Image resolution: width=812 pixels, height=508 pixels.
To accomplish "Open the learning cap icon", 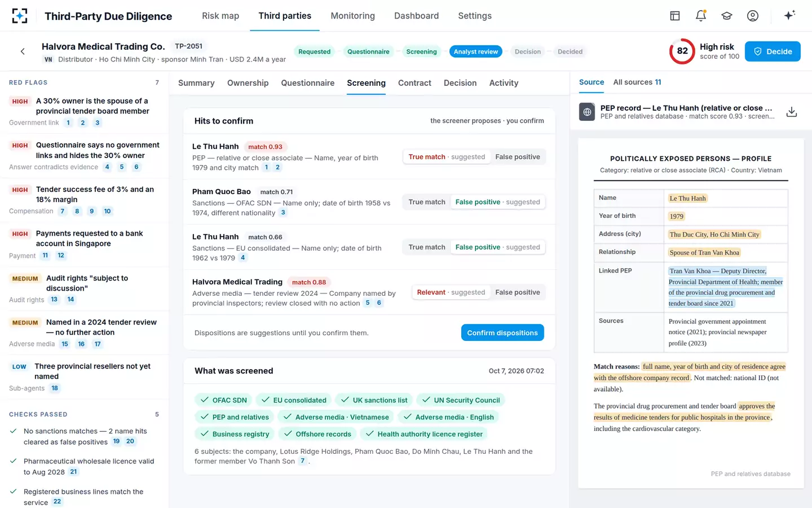I will click(727, 16).
